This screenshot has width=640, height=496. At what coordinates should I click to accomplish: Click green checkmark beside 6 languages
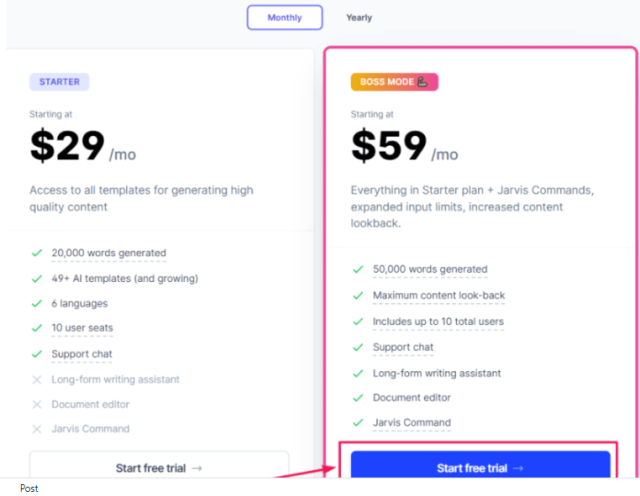[37, 303]
